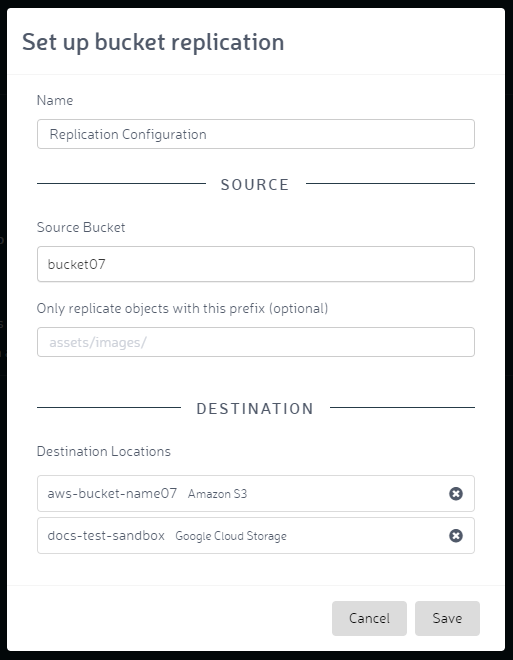This screenshot has width=513, height=660.
Task: Click the aws-bucket-name07 text
Action: (112, 493)
